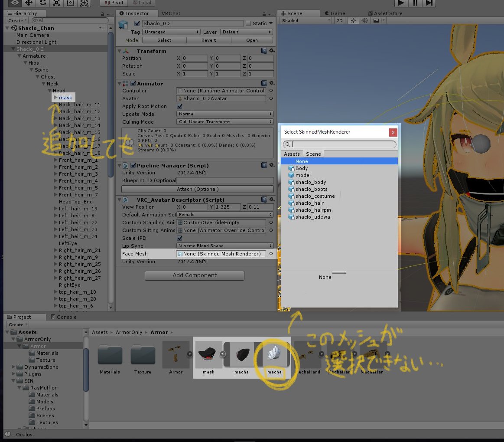The width and height of the screenshot is (504, 442).
Task: Open Hierarchy Create menu
Action: click(17, 20)
